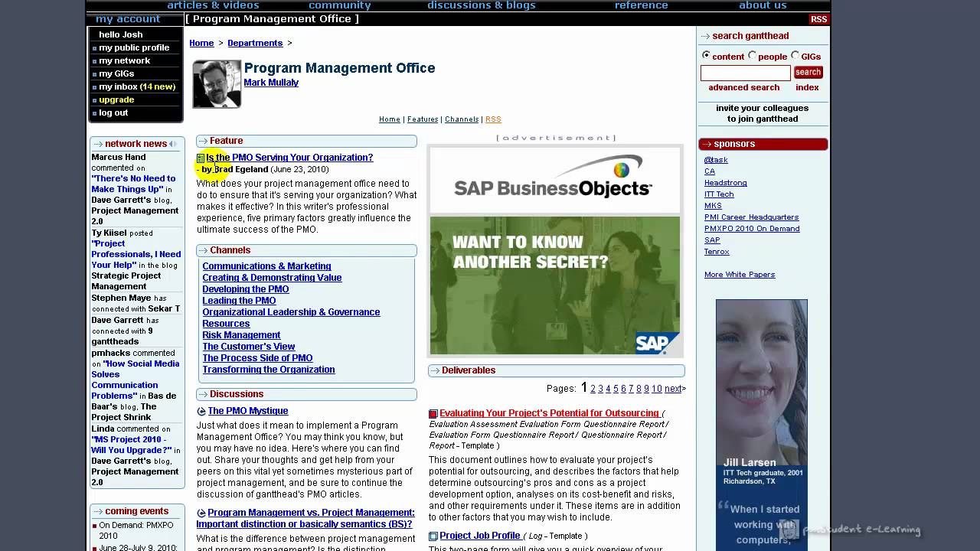The image size is (980, 551).
Task: Go to deliverables page 10
Action: [x=656, y=389]
